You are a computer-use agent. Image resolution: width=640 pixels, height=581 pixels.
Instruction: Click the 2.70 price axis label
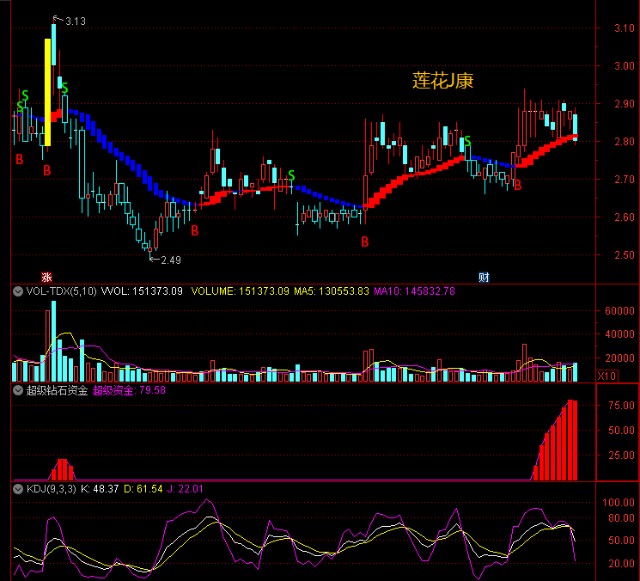point(624,179)
